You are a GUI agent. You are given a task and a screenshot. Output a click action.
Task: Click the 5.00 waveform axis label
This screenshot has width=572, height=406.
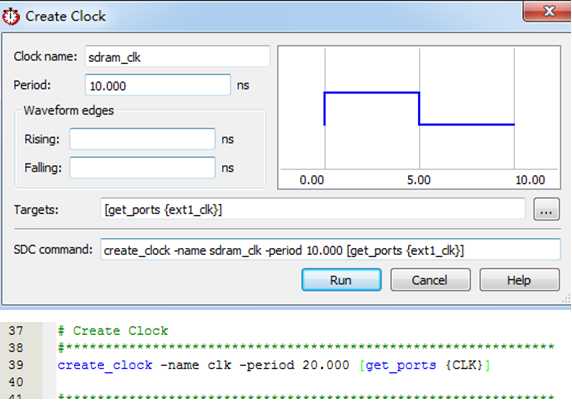[x=419, y=180]
